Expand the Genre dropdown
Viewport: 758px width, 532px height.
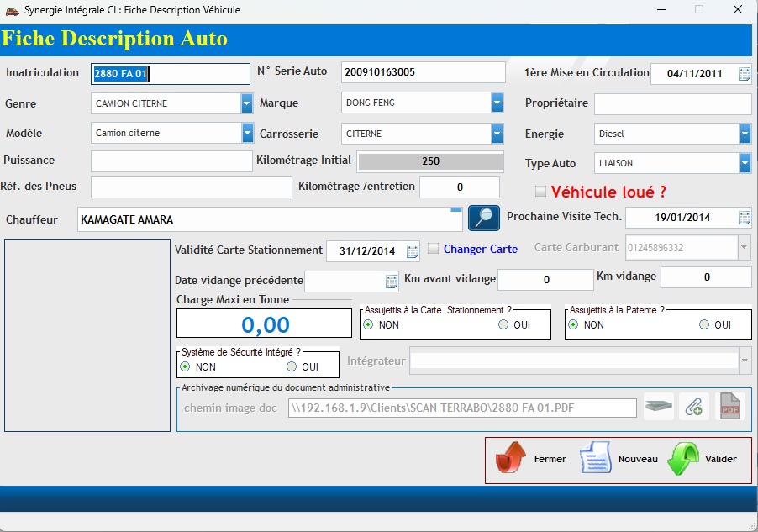(x=247, y=103)
